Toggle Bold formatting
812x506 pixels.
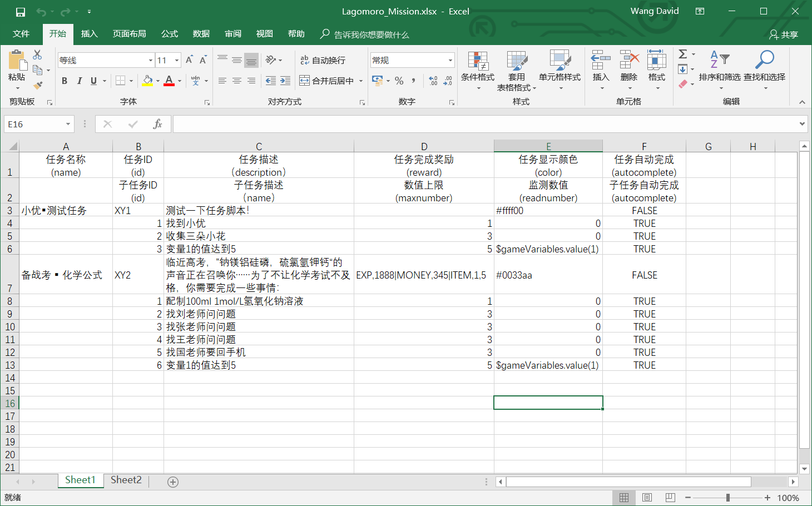click(x=65, y=81)
